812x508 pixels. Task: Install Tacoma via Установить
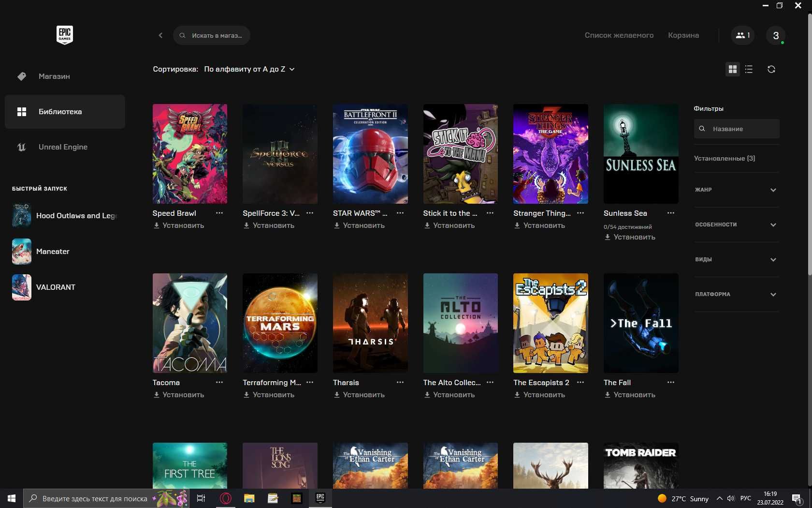click(x=179, y=395)
